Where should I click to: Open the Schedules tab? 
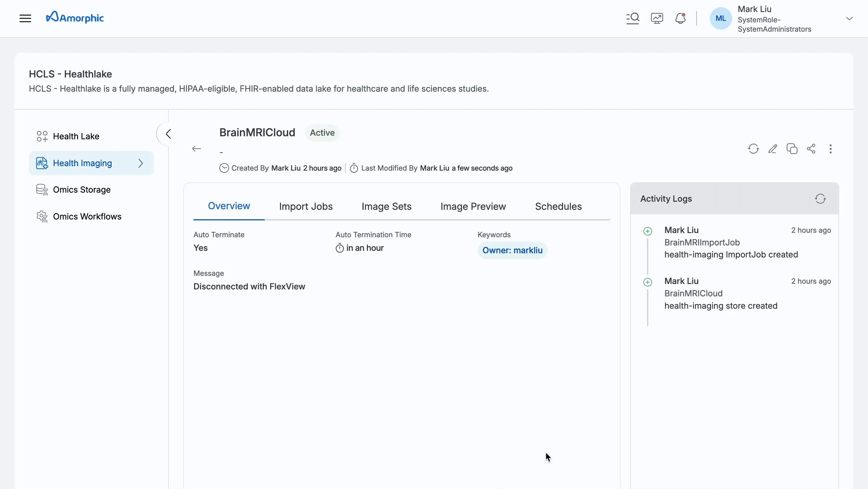click(558, 206)
